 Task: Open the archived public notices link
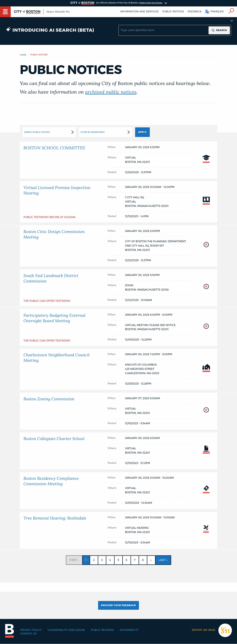(x=111, y=92)
